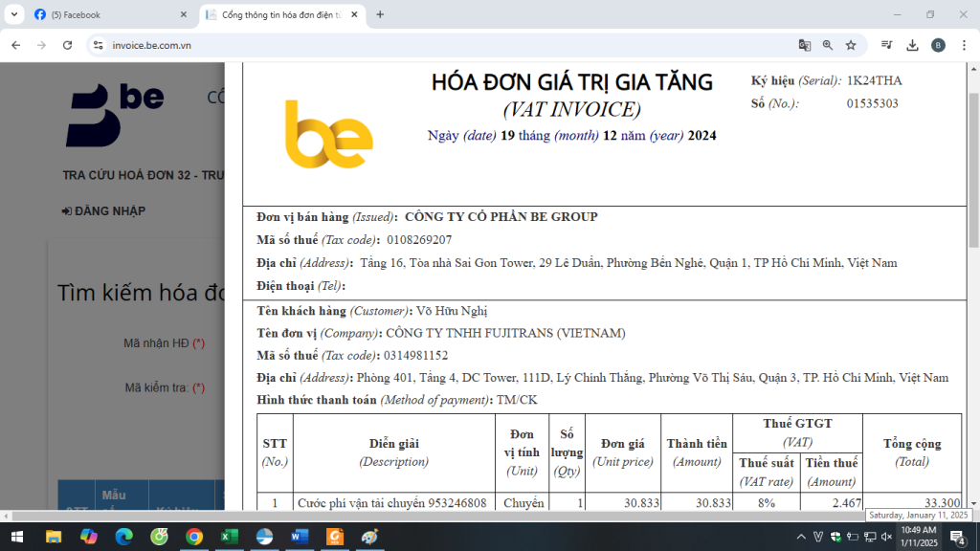980x551 pixels.
Task: Click payment method TM/CK
Action: [517, 400]
